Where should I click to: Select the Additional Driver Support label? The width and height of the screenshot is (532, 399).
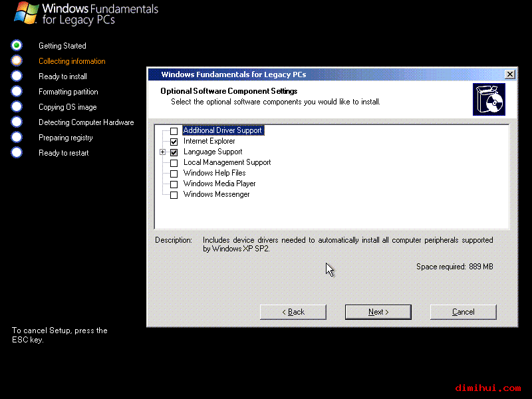coord(223,130)
